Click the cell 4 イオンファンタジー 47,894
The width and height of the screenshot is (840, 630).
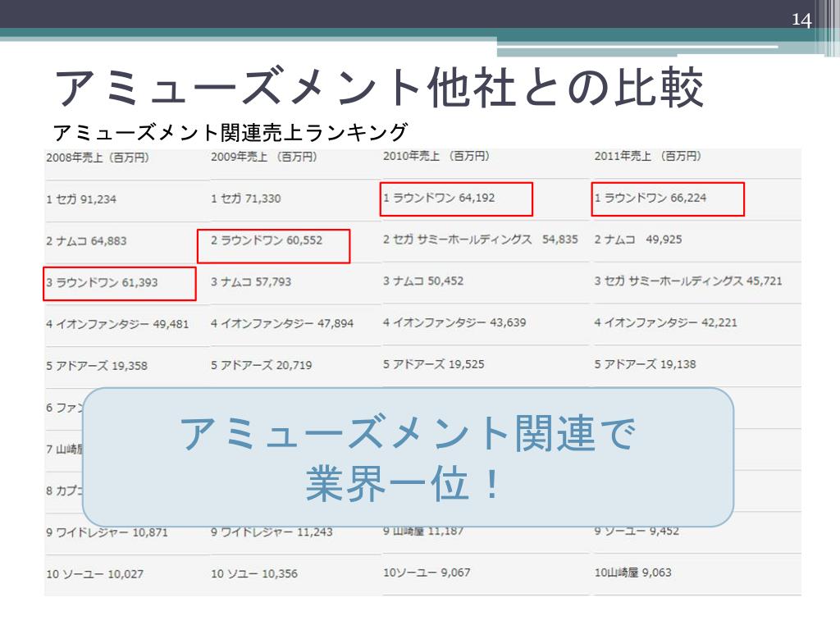(282, 323)
